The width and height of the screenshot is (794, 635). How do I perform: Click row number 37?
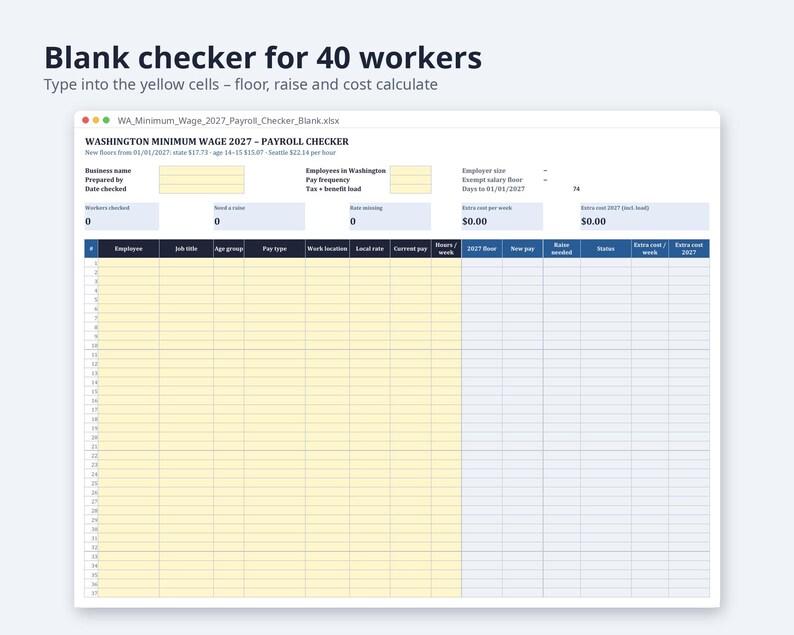[x=91, y=593]
